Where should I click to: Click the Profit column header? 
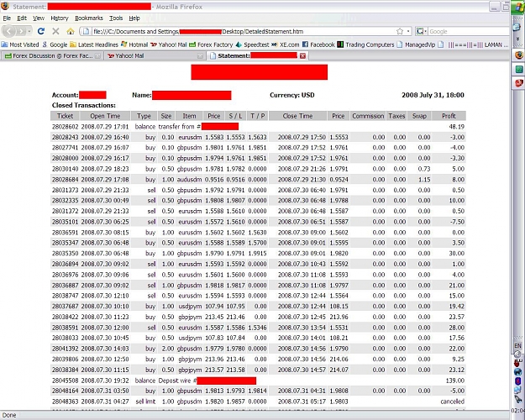pos(449,116)
